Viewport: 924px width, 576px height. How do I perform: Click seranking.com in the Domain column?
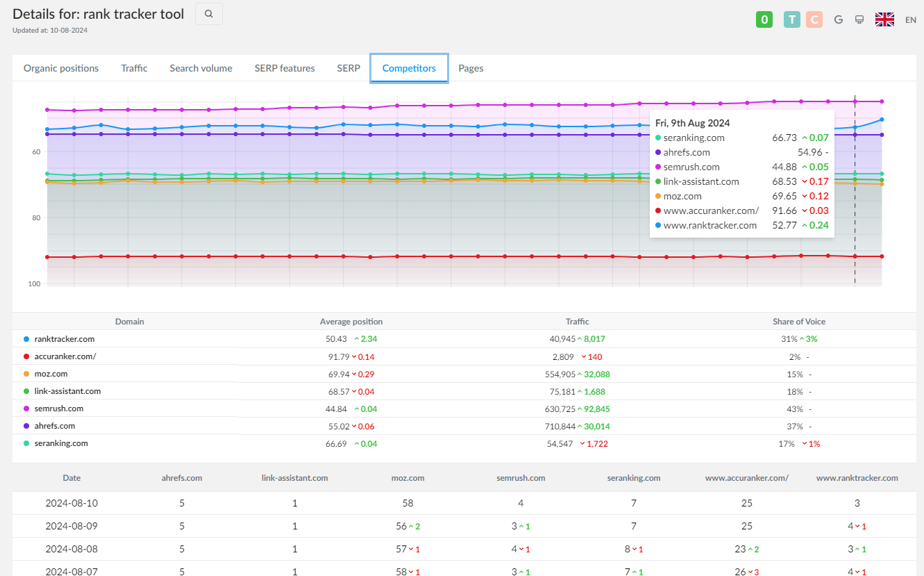coord(61,443)
